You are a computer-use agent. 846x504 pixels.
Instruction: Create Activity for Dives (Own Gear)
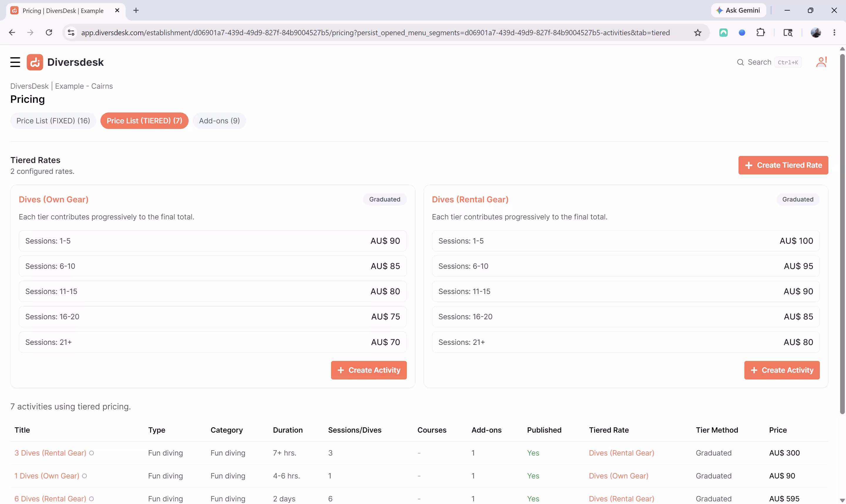[x=369, y=370]
